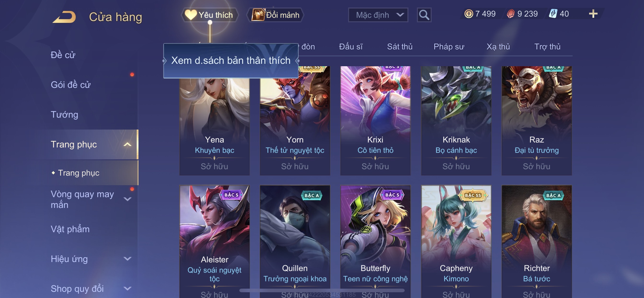Open the search magnifier icon
This screenshot has width=644, height=298.
424,15
